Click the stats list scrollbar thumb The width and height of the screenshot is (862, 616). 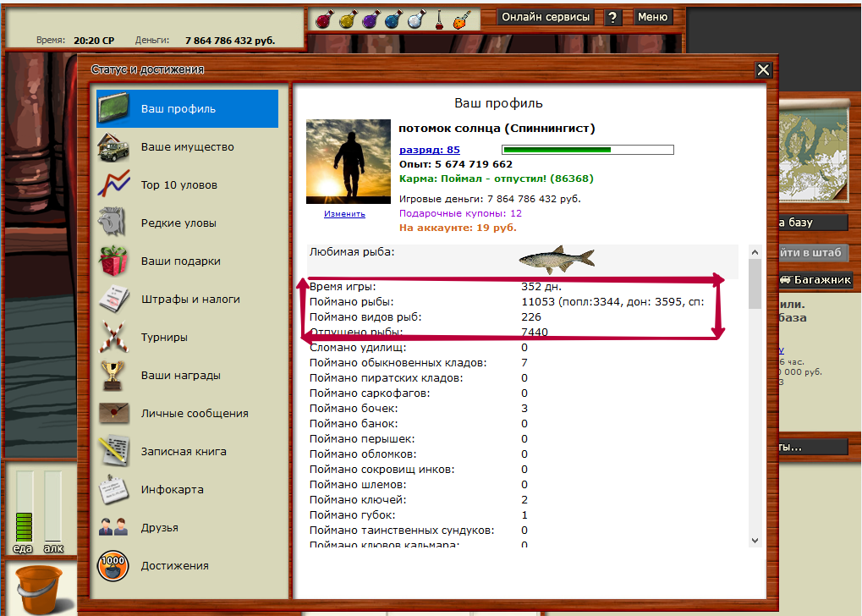[x=755, y=283]
